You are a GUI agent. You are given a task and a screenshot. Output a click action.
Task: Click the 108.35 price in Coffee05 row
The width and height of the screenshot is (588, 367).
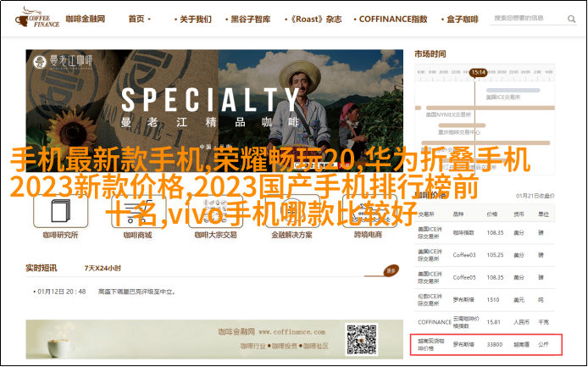pyautogui.click(x=495, y=278)
